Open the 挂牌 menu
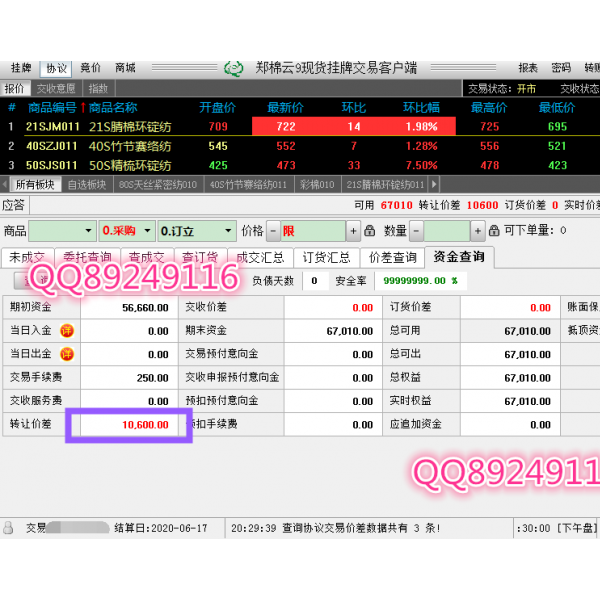Screen dimensions: 600x600 (x=21, y=68)
